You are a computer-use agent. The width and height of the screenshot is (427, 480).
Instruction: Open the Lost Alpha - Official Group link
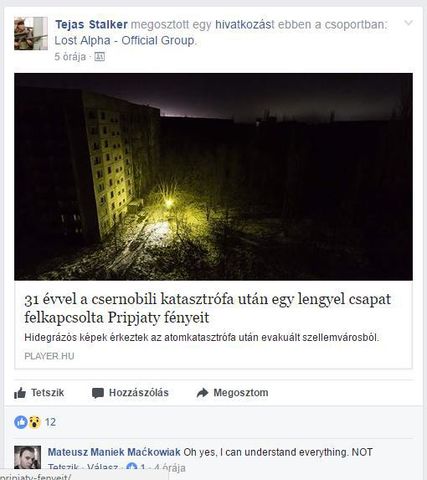pyautogui.click(x=125, y=41)
